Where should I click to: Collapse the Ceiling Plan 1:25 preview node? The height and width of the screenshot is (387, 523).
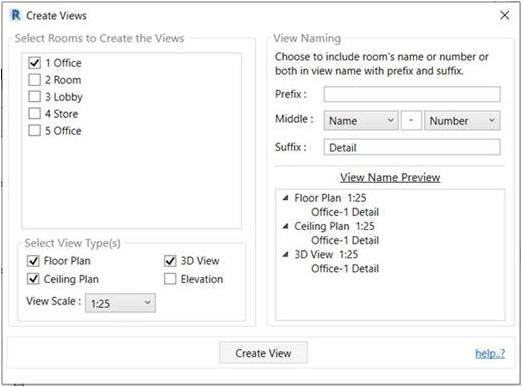point(286,226)
